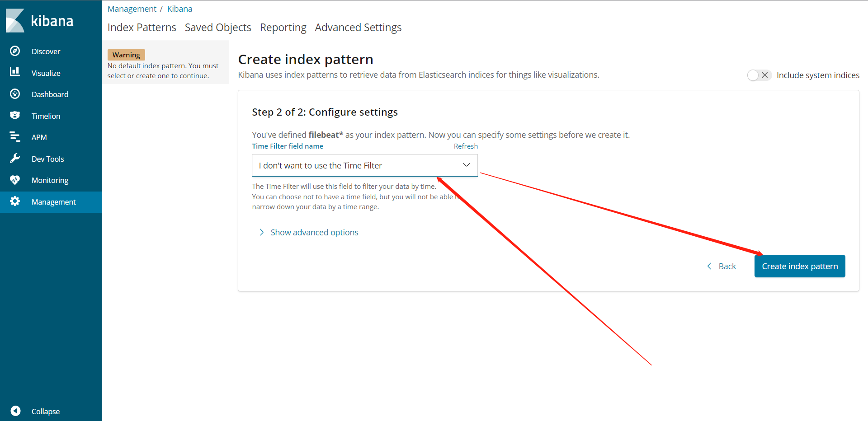Switch to Advanced Settings tab
Screen dimensions: 868x421
[x=358, y=28]
